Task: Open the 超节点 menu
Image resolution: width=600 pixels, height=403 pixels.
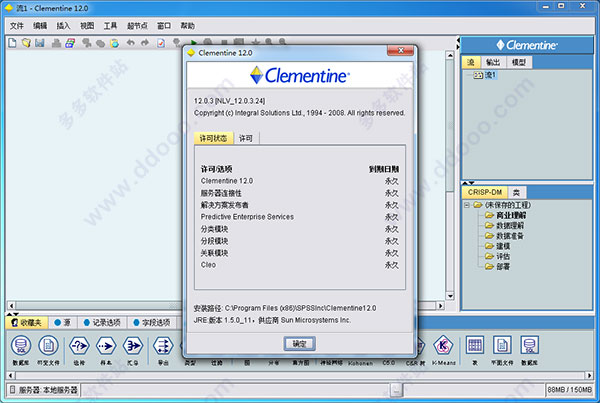Action: point(137,26)
